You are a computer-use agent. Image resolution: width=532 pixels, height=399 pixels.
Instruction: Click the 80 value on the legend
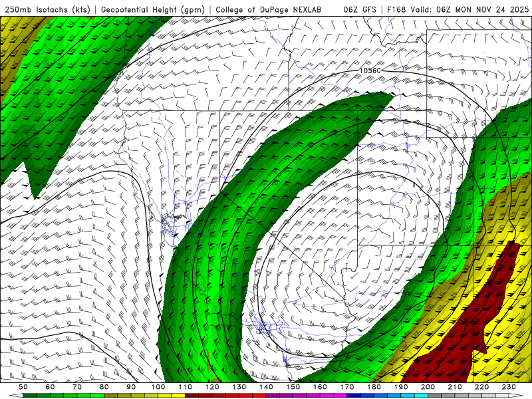(x=104, y=387)
